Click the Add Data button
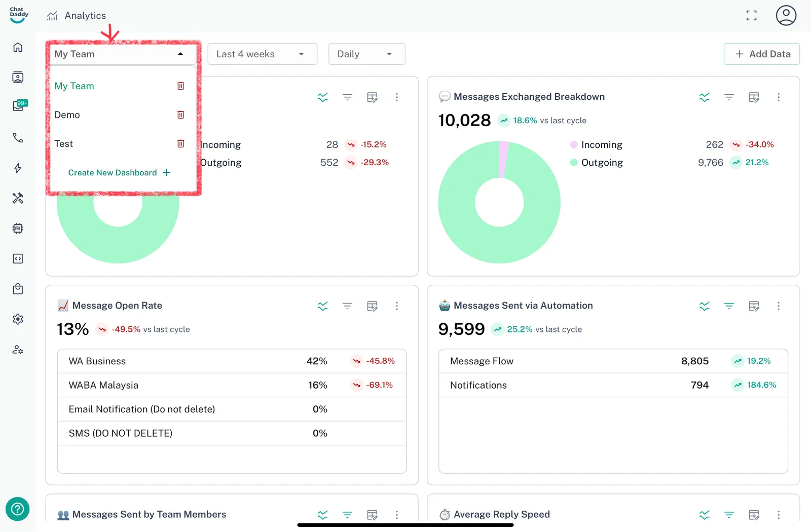 [x=761, y=54]
